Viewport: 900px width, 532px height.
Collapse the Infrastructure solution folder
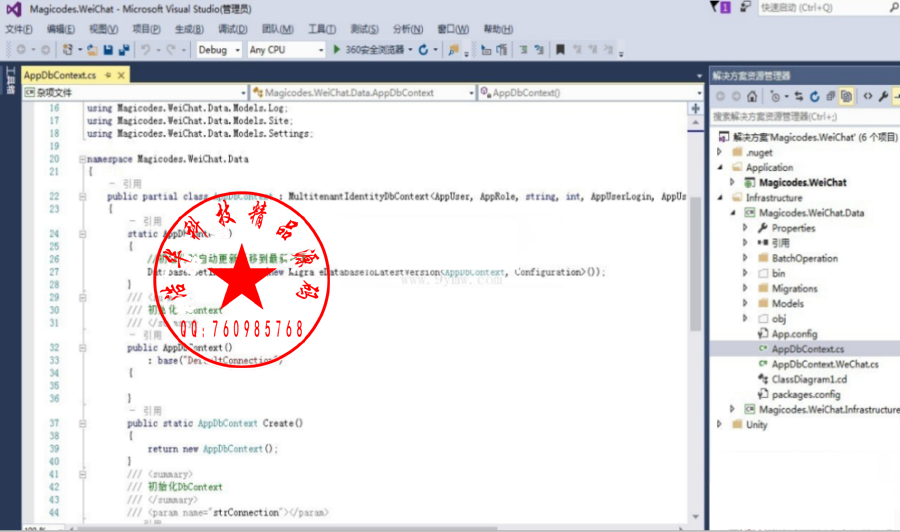pyautogui.click(x=720, y=197)
